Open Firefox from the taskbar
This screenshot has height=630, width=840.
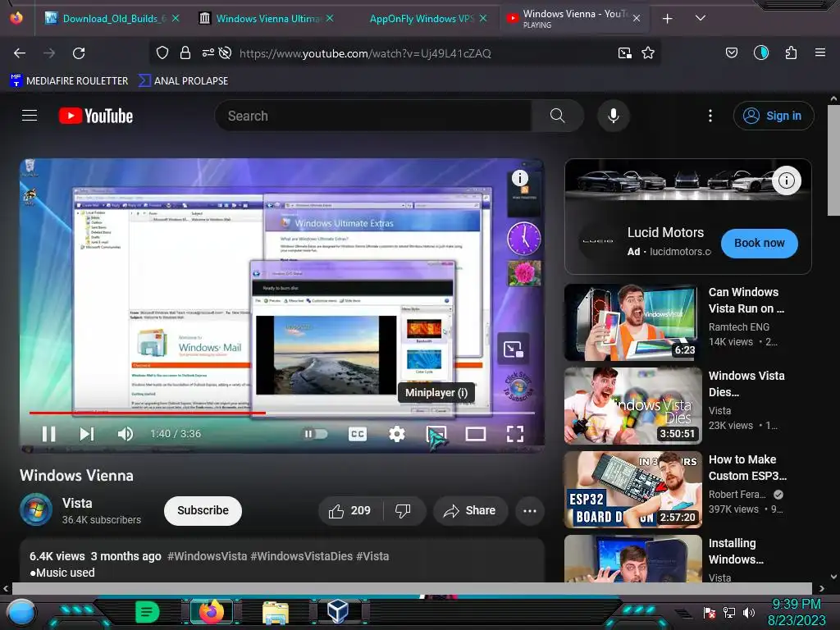pyautogui.click(x=211, y=612)
